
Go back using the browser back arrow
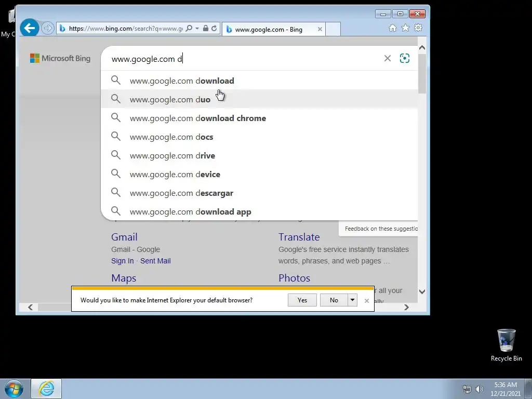[x=29, y=28]
